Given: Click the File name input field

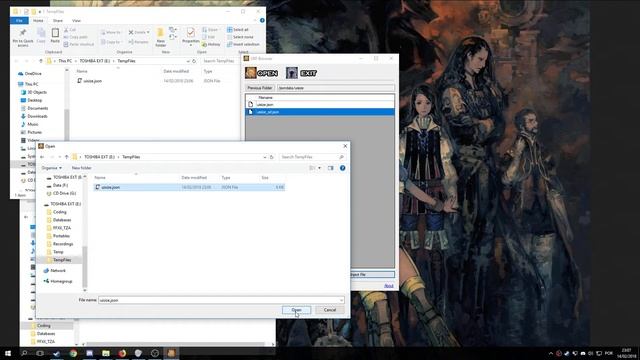Looking at the screenshot, I should click(x=218, y=300).
